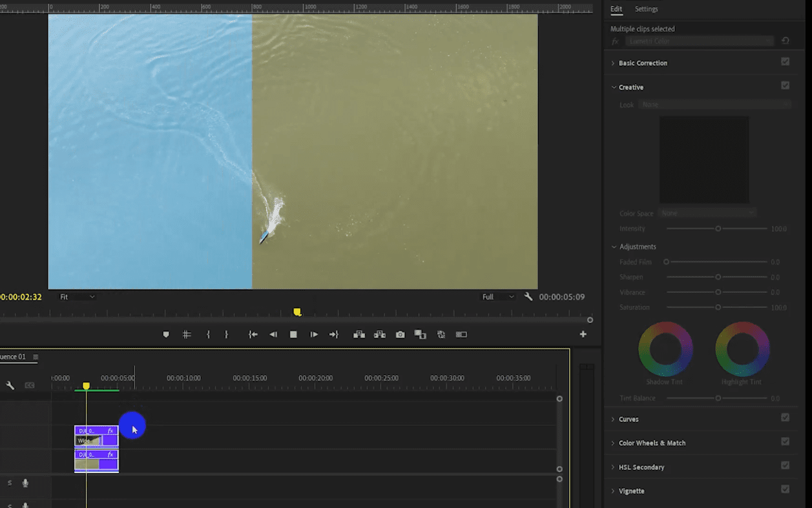Click the Add Marker icon in transport bar
812x508 pixels.
click(x=166, y=334)
